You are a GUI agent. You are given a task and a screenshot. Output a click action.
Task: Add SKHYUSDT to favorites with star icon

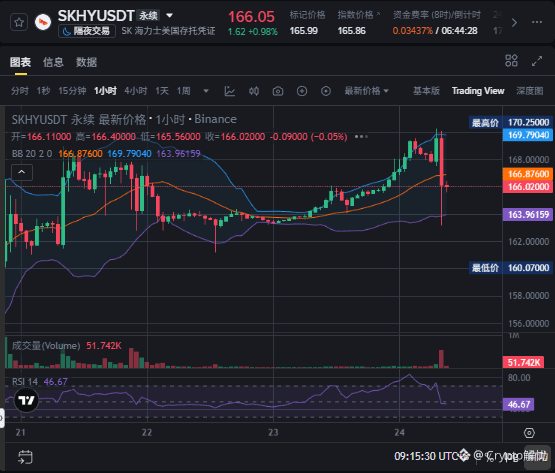coord(19,22)
